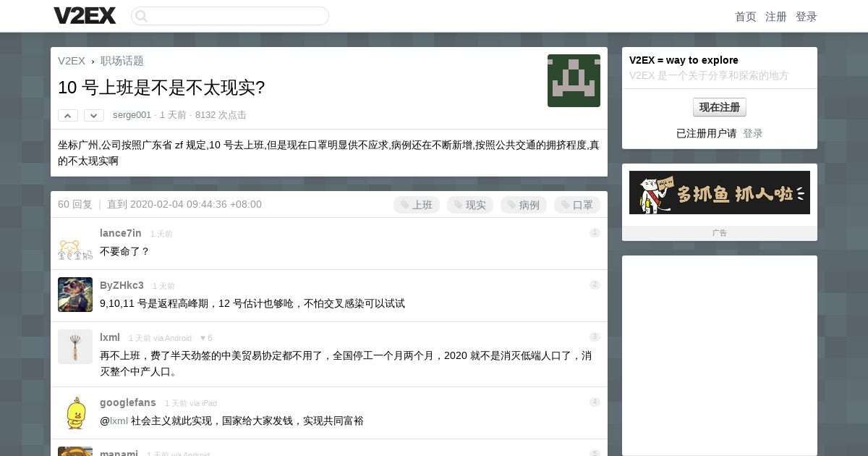Click the 现在注册 button
This screenshot has height=456, width=868.
coord(720,107)
